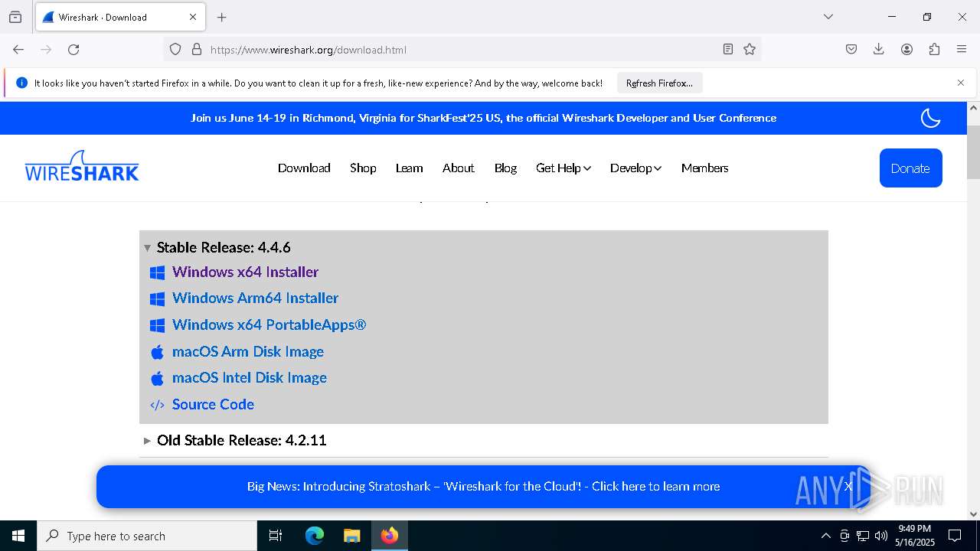Open the Members nav menu item
Screen dimensions: 980x551
coord(704,168)
